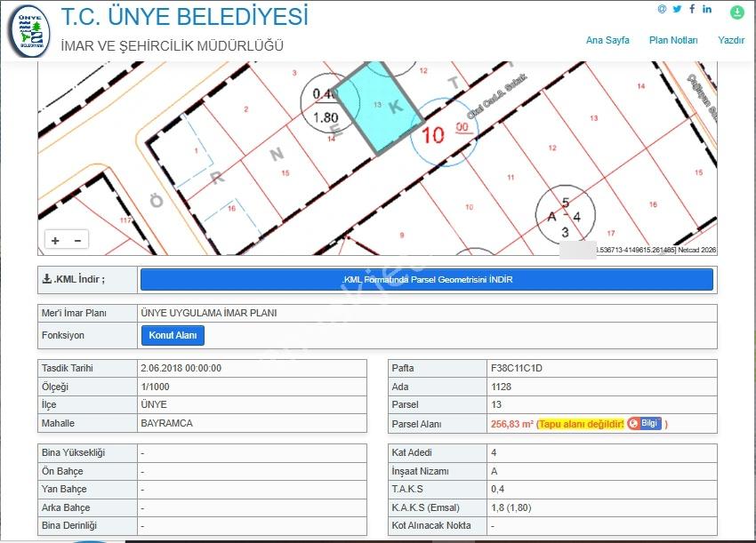The height and width of the screenshot is (543, 756).
Task: Select the Mahalle value BAYRAMCA
Action: pos(167,423)
